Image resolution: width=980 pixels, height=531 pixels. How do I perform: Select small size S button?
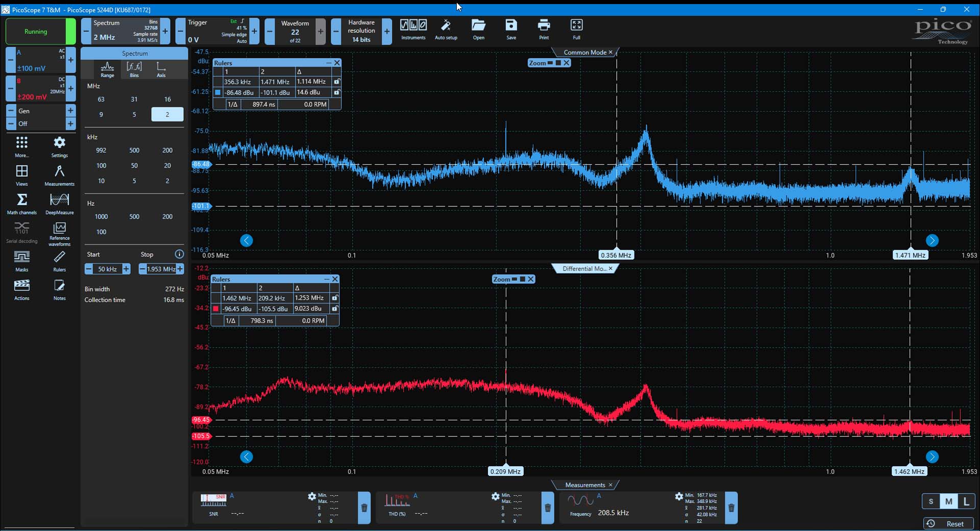[x=930, y=501]
